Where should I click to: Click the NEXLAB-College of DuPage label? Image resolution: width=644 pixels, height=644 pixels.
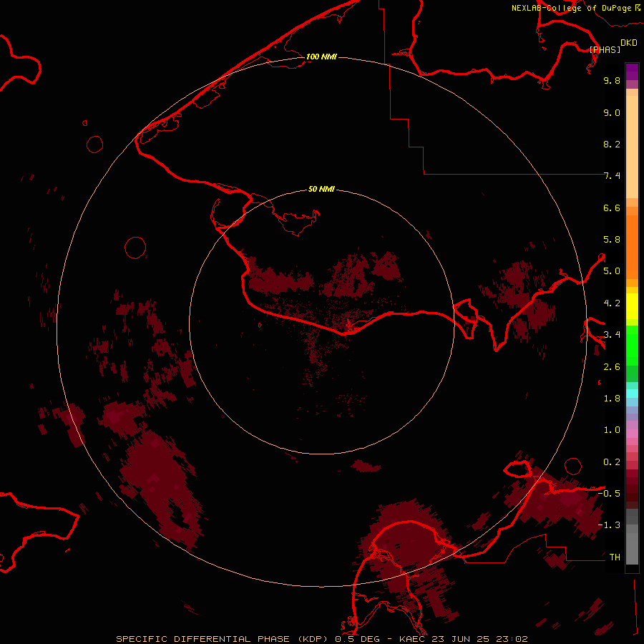click(x=571, y=8)
